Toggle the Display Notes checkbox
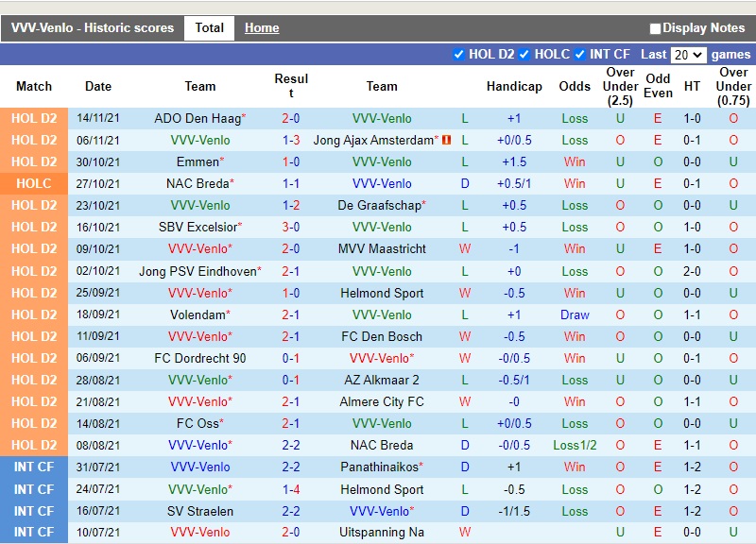This screenshot has width=756, height=544. [x=655, y=28]
